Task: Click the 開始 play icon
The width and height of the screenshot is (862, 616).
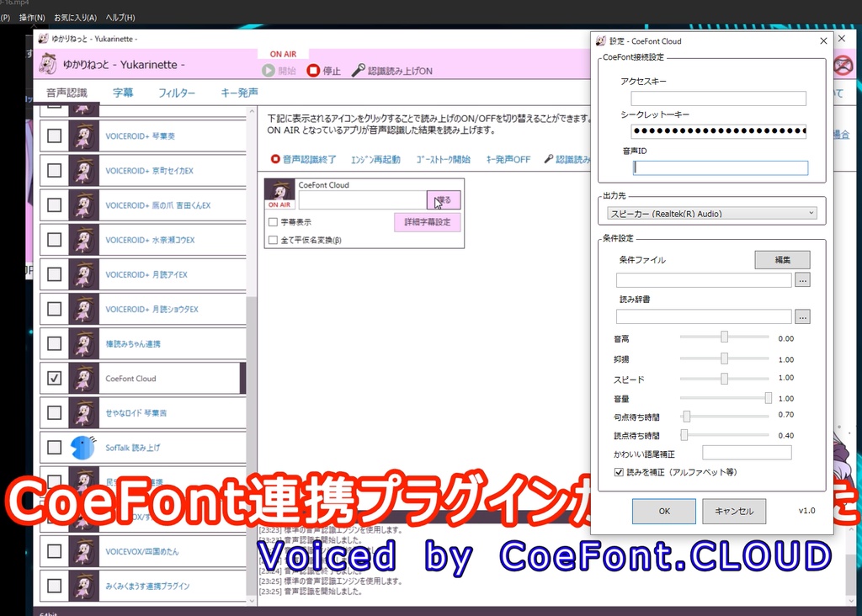Action: [267, 70]
